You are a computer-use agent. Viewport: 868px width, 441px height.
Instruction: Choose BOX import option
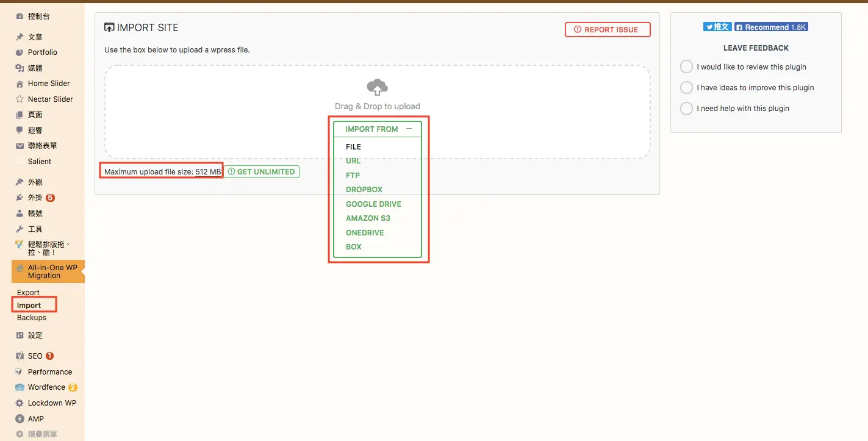click(x=354, y=247)
